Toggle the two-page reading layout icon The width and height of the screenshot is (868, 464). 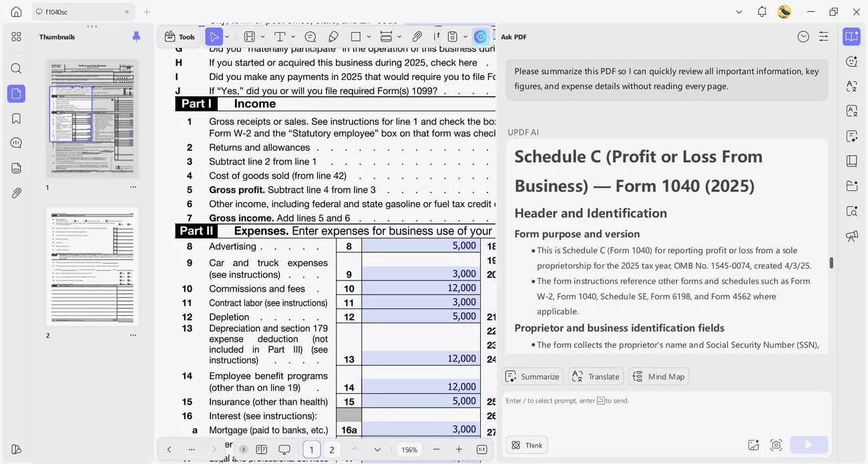(x=262, y=449)
